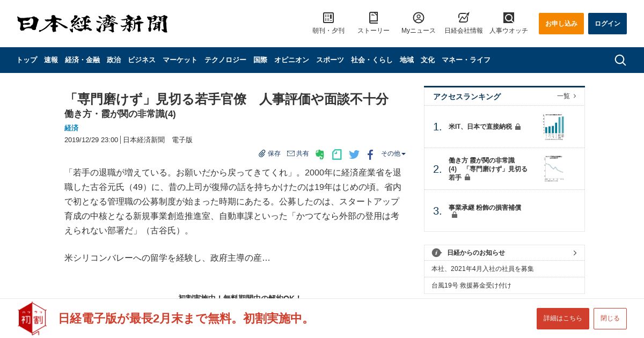Click the search magnifier in navigation bar

click(x=620, y=60)
